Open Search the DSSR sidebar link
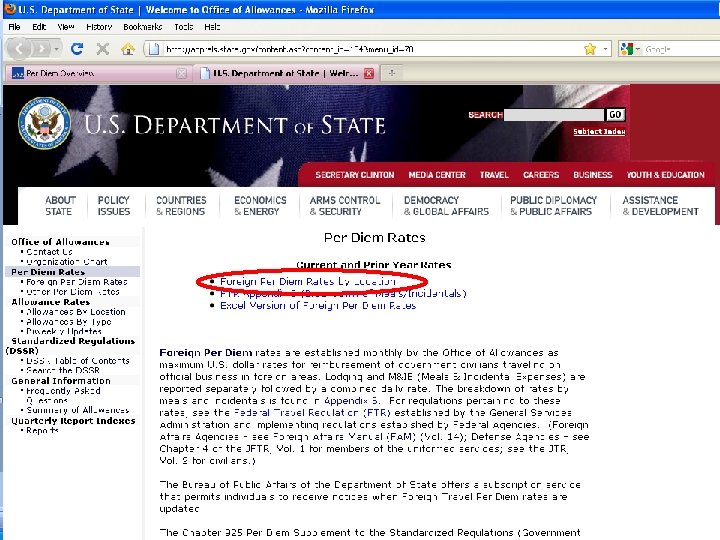The width and height of the screenshot is (720, 540). pos(62,371)
